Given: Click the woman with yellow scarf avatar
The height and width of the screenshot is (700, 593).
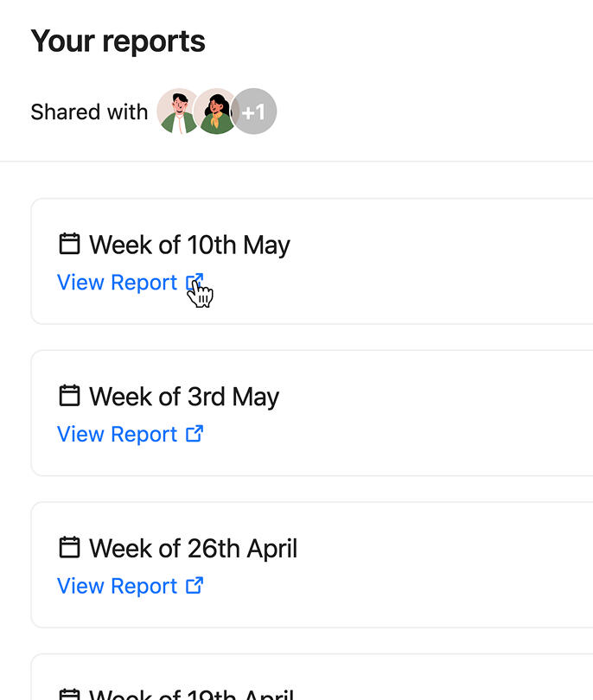Looking at the screenshot, I should click(216, 111).
